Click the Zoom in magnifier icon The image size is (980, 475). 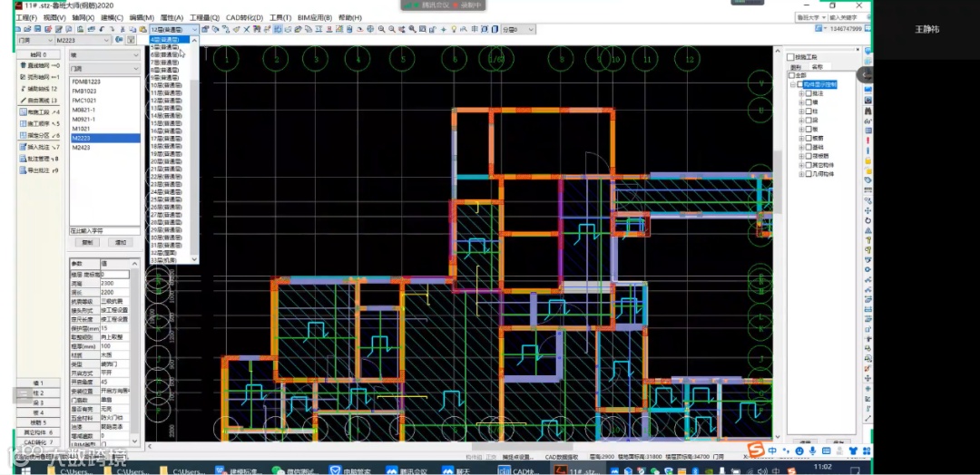[381, 29]
